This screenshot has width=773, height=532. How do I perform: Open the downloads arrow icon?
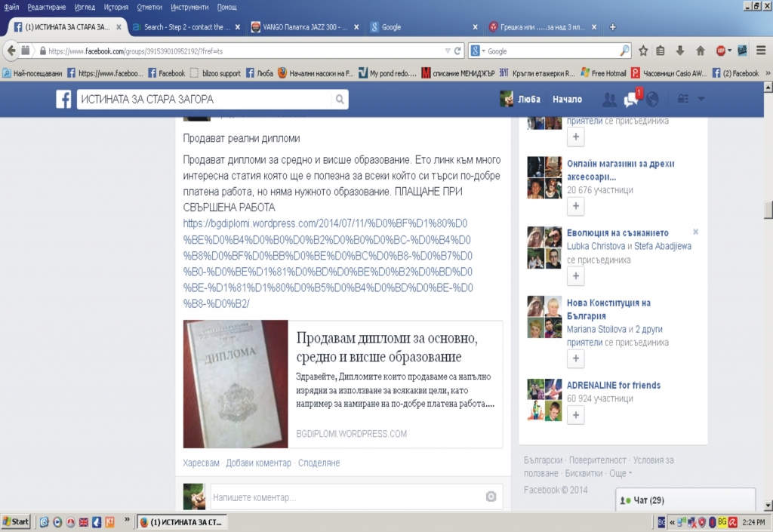click(x=680, y=51)
